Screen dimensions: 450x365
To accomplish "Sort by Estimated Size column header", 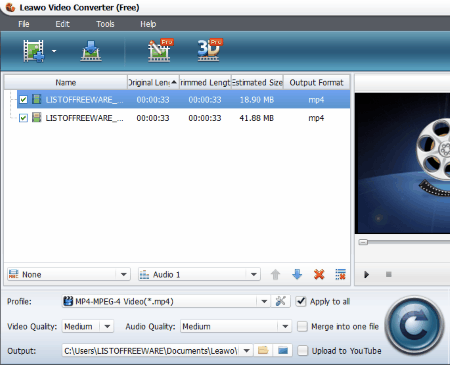I will [x=257, y=82].
